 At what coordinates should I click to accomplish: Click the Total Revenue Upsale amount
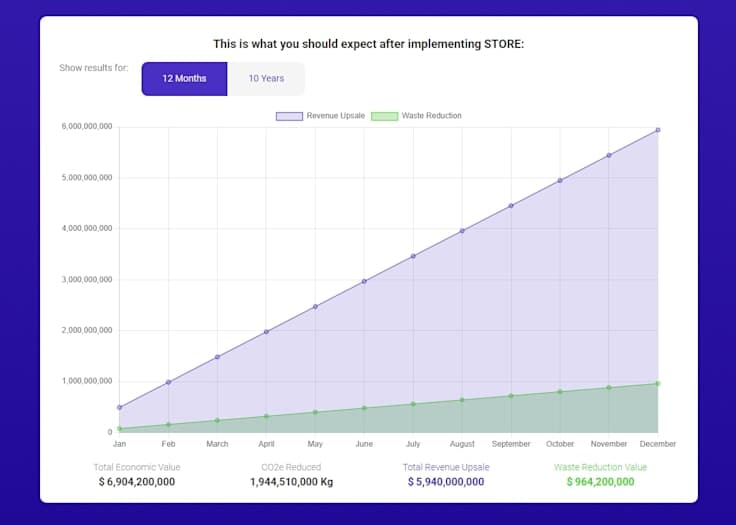pyautogui.click(x=446, y=482)
